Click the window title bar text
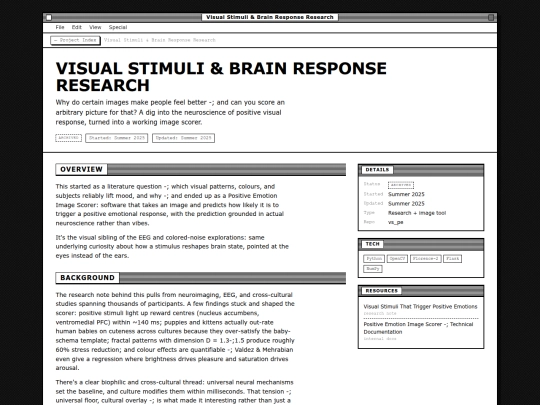 (x=270, y=17)
